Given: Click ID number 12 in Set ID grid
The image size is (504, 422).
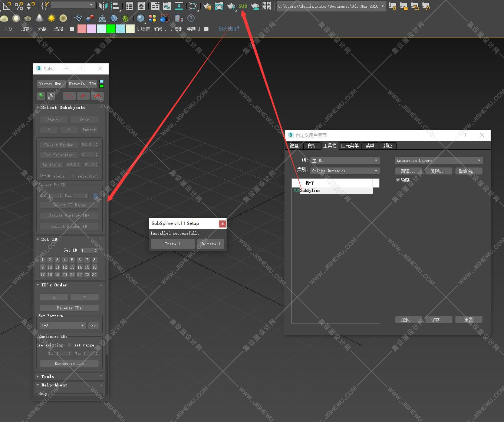Looking at the screenshot, I should (x=65, y=267).
